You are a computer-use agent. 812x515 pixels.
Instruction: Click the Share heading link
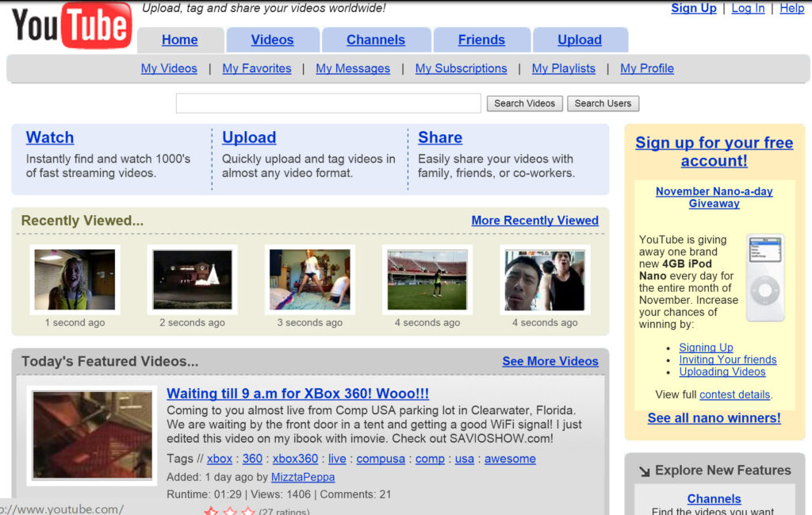click(x=440, y=137)
